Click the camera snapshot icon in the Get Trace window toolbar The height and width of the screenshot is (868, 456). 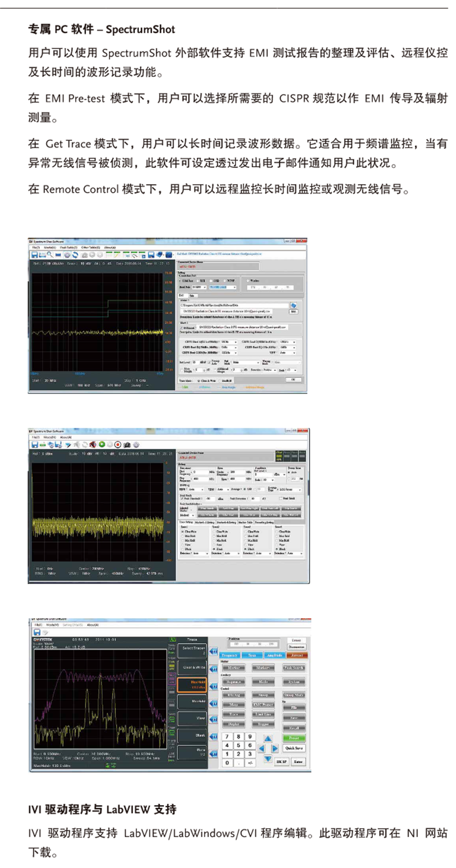point(128,444)
